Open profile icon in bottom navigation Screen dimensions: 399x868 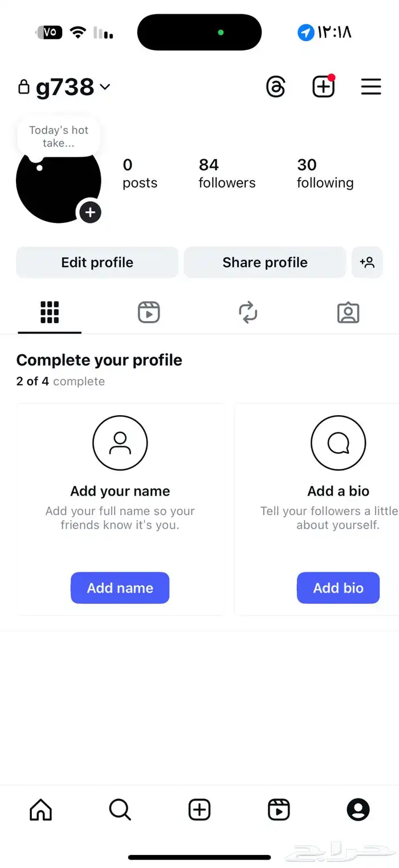point(358,809)
